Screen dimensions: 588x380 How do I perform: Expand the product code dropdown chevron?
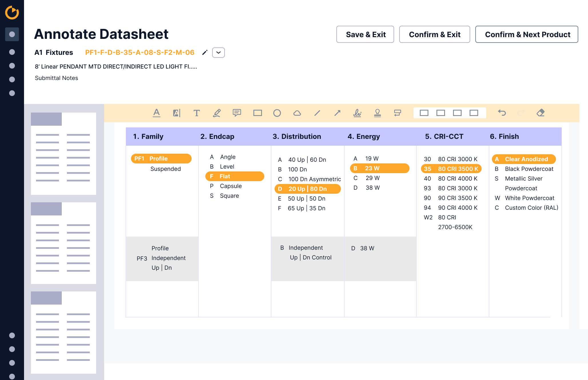[218, 53]
